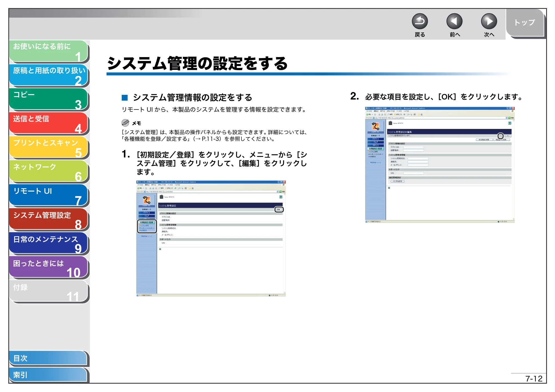Image resolution: width=555 pixels, height=392 pixels.
Task: Open chapter 2 原稿と用紙の取り扱い
Action: click(49, 75)
